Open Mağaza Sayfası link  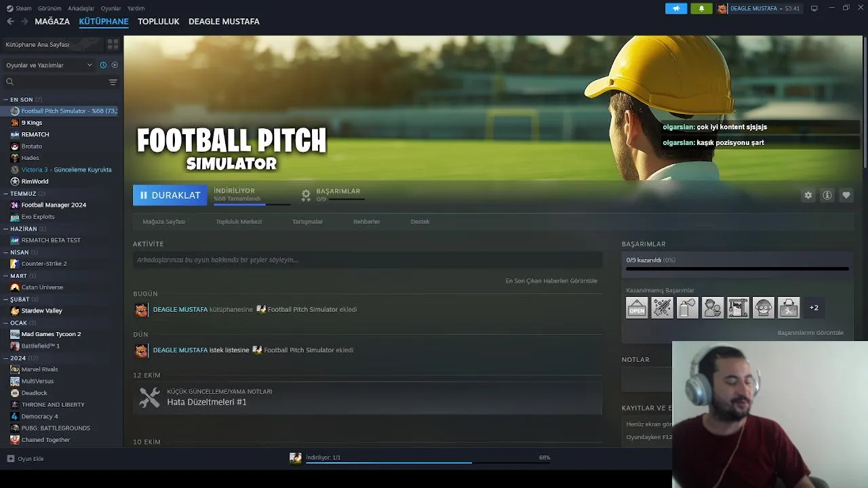tap(164, 222)
